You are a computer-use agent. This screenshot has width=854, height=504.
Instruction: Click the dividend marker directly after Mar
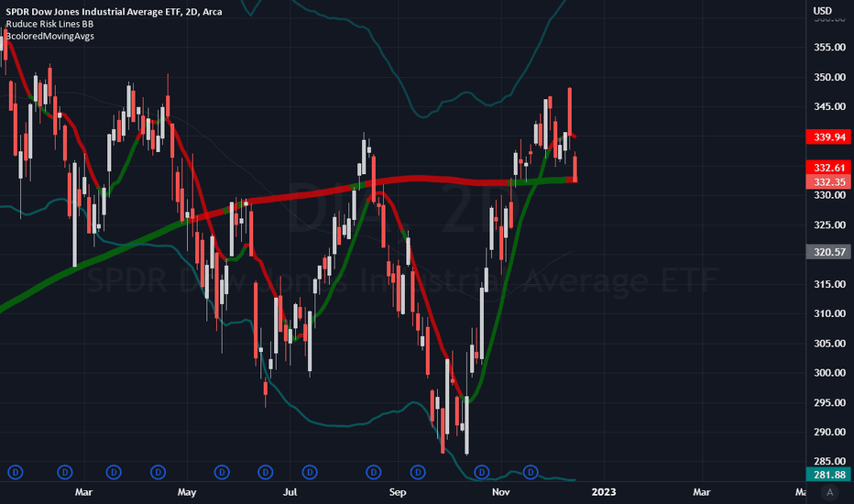coord(114,472)
